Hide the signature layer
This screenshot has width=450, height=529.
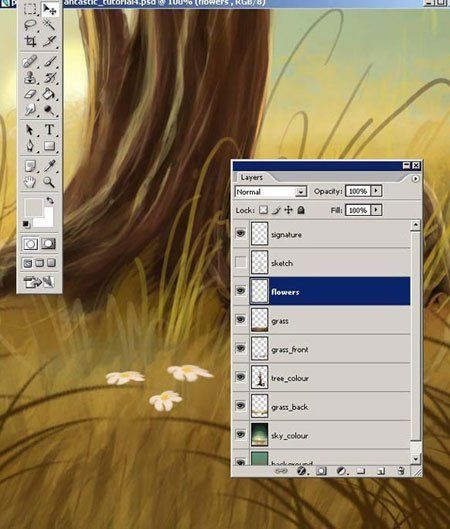241,233
